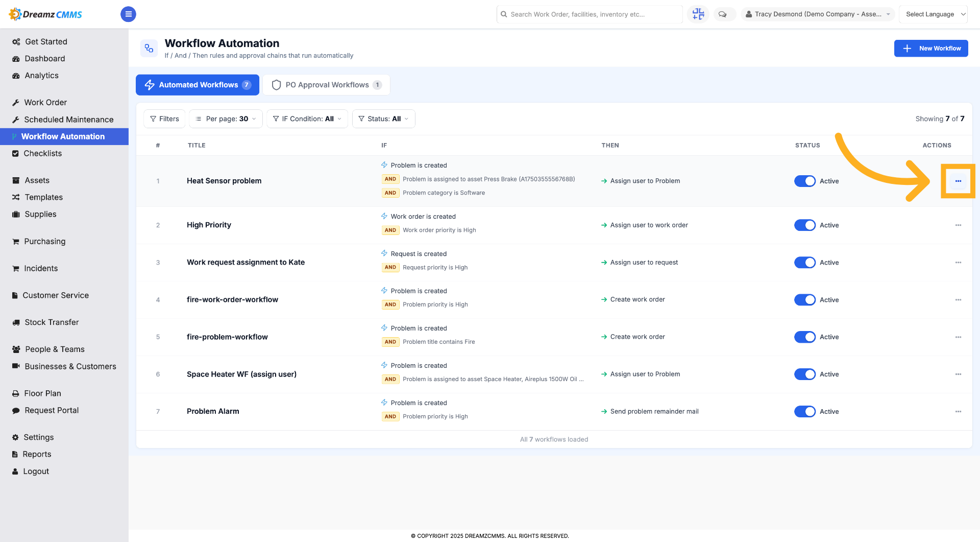Image resolution: width=980 pixels, height=542 pixels.
Task: Click the Stock Transfer truck icon
Action: pos(16,322)
